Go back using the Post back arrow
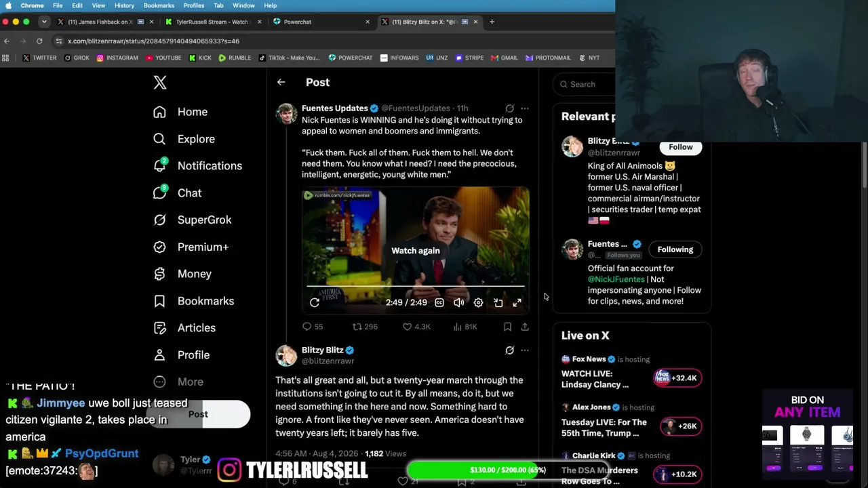Image resolution: width=868 pixels, height=488 pixels. coord(281,82)
